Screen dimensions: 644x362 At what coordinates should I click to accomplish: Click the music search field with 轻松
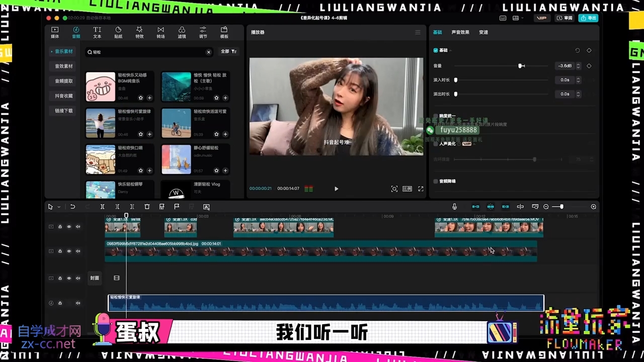[x=149, y=52]
